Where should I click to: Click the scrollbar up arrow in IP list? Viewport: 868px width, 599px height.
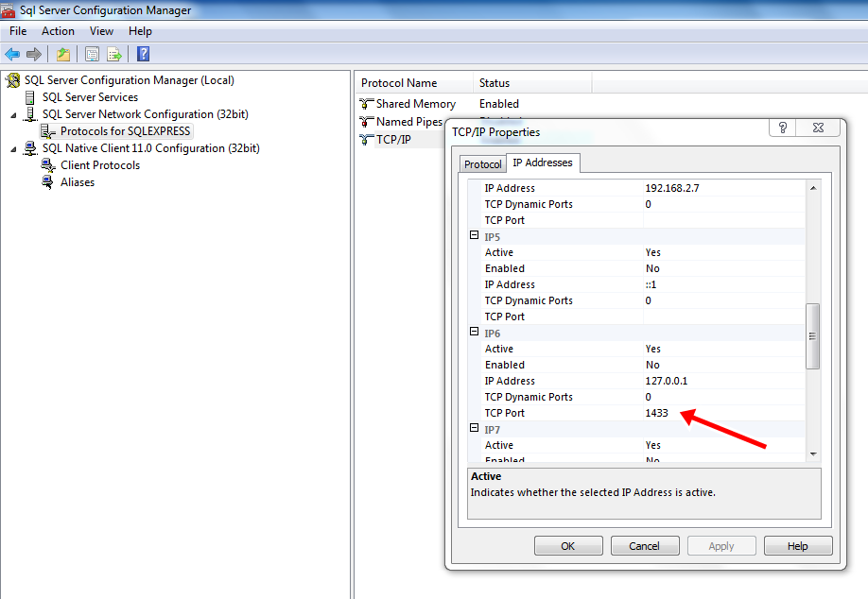pyautogui.click(x=813, y=188)
